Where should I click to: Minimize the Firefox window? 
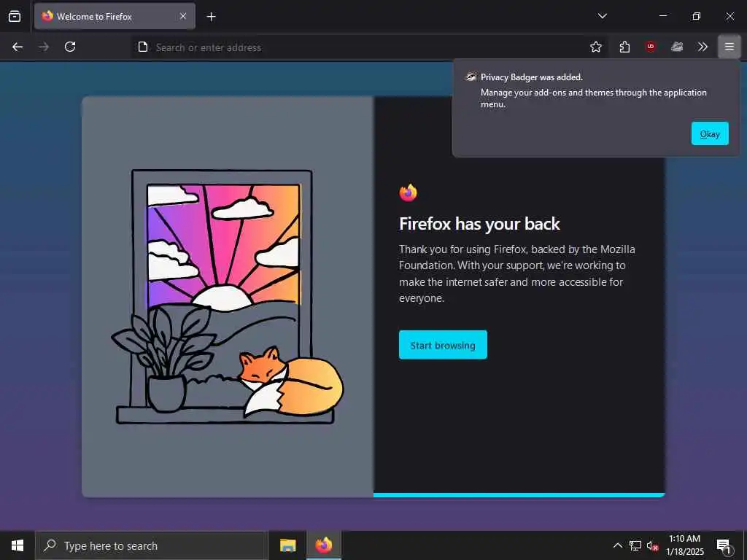662,16
